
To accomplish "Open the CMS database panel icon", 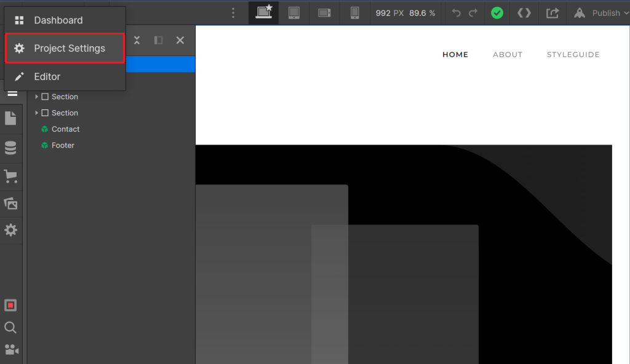I will (11, 148).
